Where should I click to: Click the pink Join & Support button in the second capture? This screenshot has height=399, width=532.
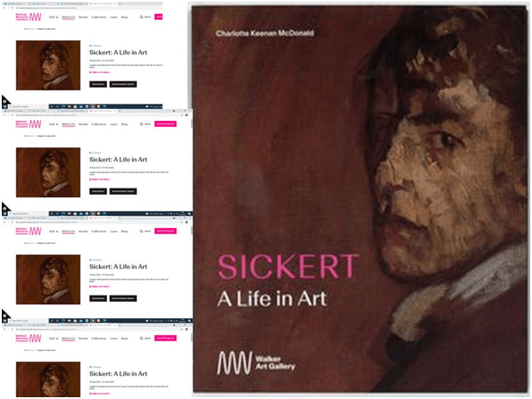(166, 124)
